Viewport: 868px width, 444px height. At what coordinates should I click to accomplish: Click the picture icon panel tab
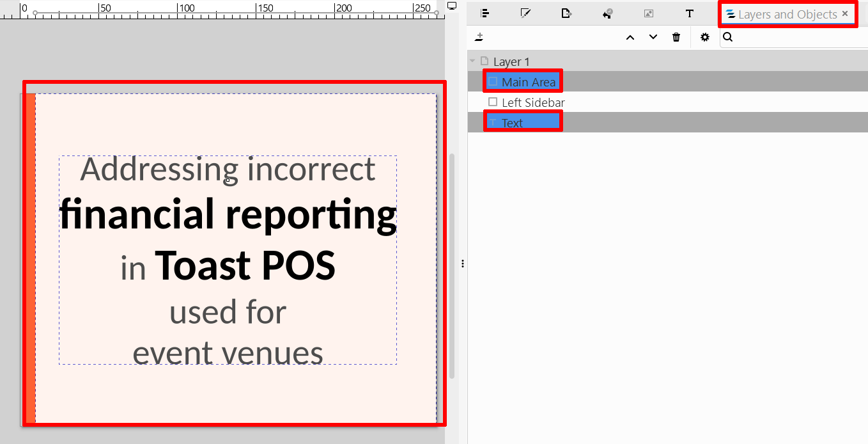coord(648,13)
